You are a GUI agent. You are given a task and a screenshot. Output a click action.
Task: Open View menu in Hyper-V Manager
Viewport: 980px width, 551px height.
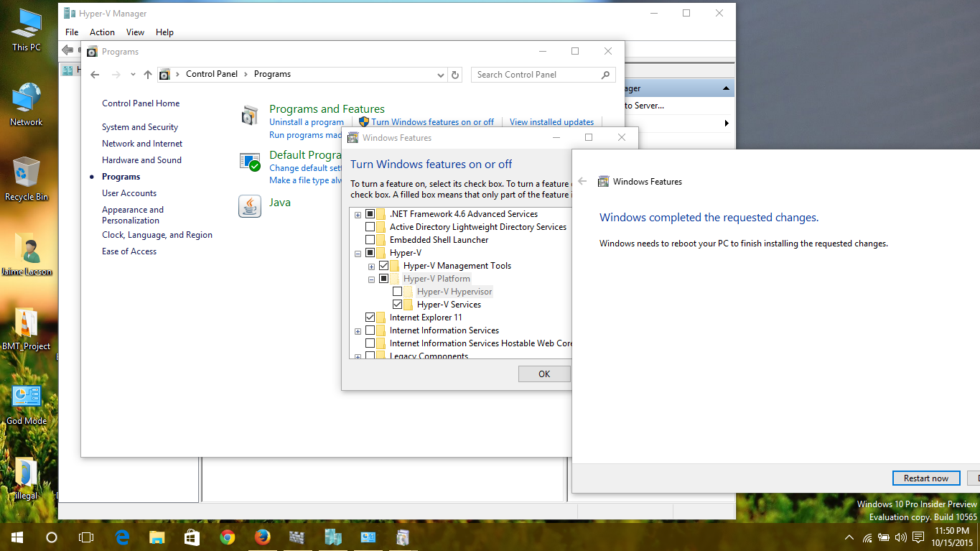tap(135, 32)
